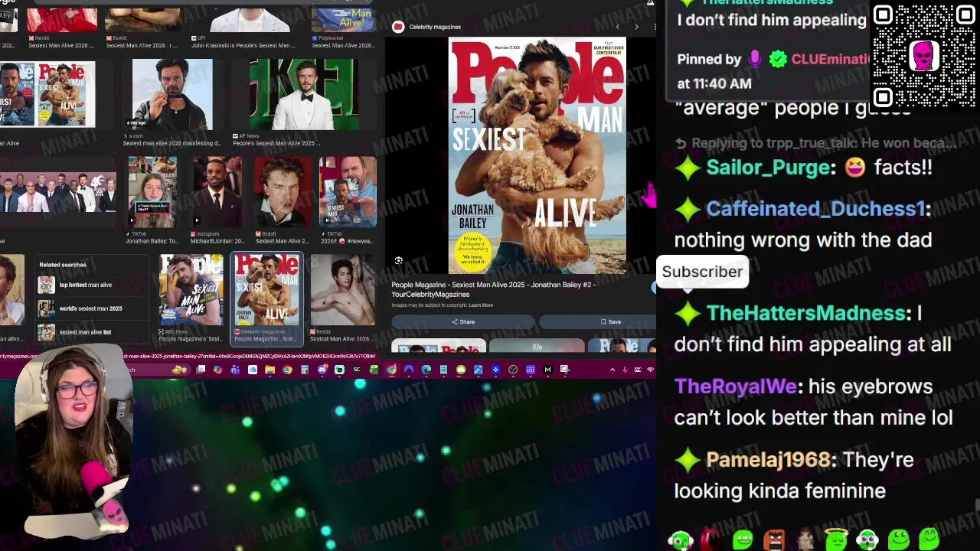Image resolution: width=980 pixels, height=551 pixels.
Task: Click subscriber badge beside Caffeinated_Duchess1
Action: coord(688,209)
